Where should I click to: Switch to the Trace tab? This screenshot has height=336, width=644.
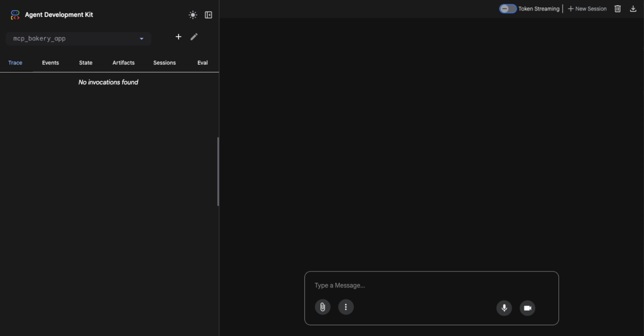point(15,63)
